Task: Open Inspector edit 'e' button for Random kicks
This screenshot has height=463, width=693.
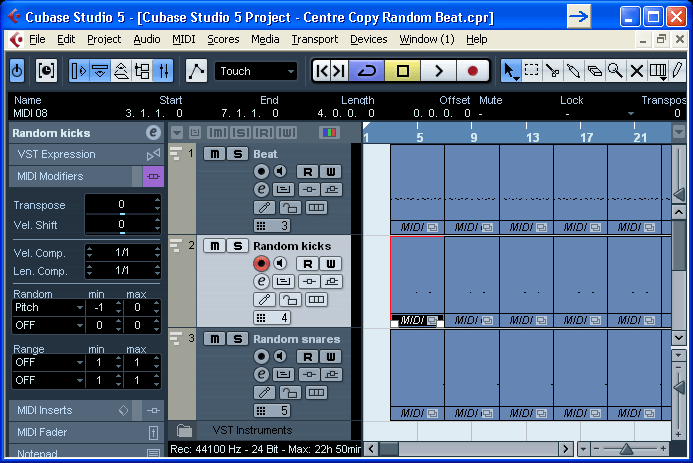Action: click(x=153, y=133)
